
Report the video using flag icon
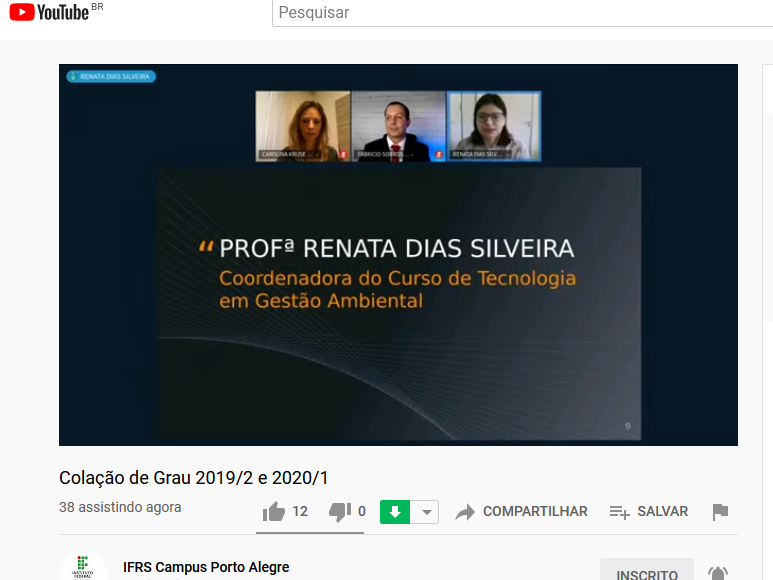click(719, 512)
